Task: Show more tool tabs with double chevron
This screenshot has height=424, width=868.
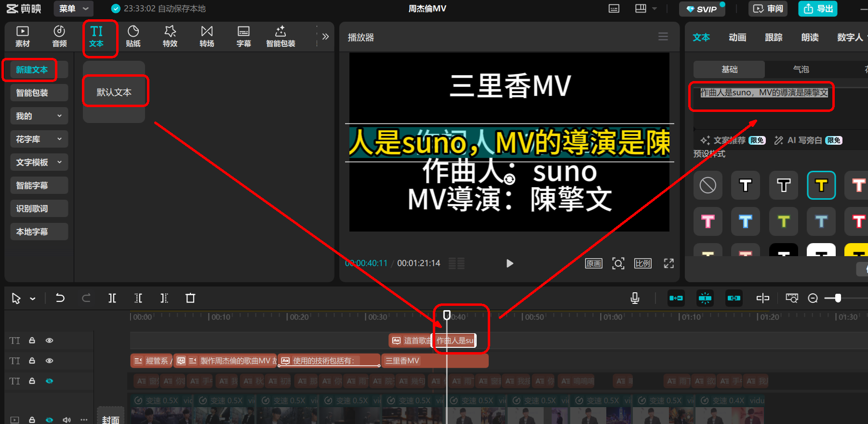Action: tap(325, 37)
